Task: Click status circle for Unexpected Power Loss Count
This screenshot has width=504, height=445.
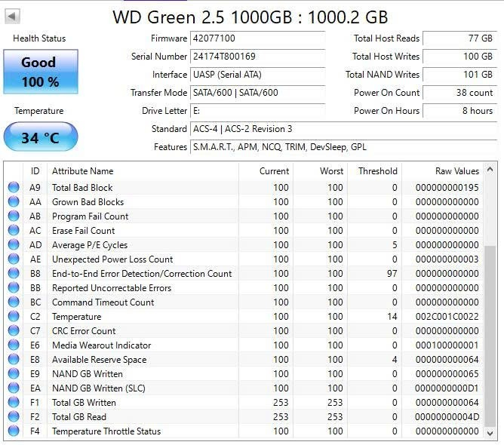Action: click(x=14, y=259)
